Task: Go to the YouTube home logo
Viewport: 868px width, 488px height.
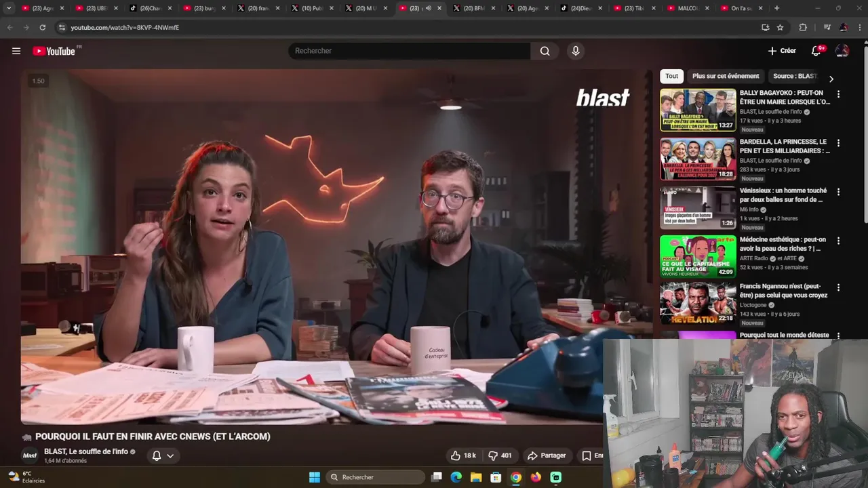Action: click(54, 51)
